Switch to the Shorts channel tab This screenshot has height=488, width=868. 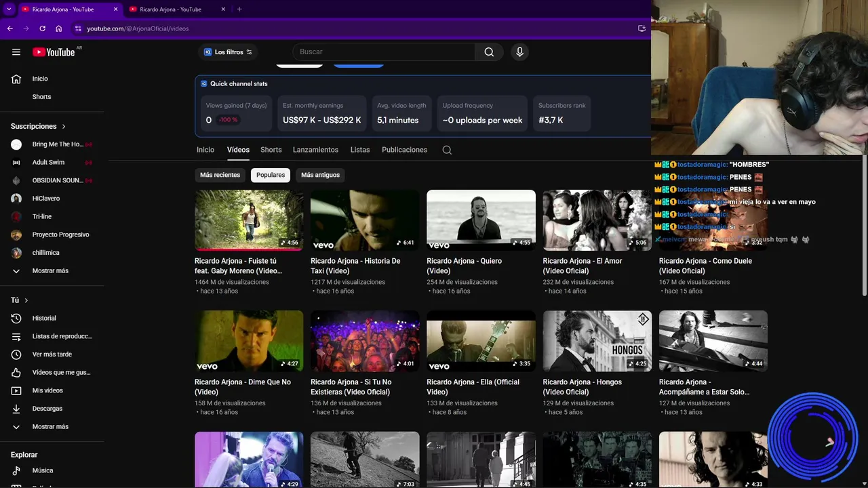click(x=271, y=150)
